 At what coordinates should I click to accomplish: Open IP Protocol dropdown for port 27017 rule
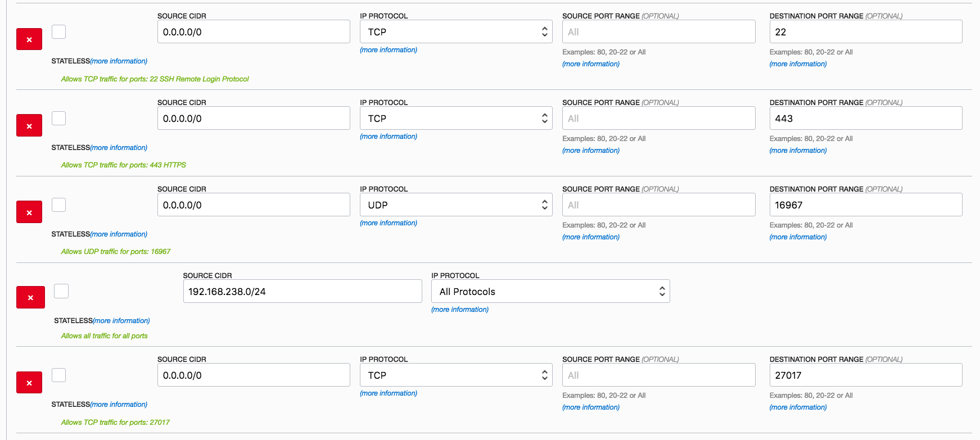(x=456, y=375)
